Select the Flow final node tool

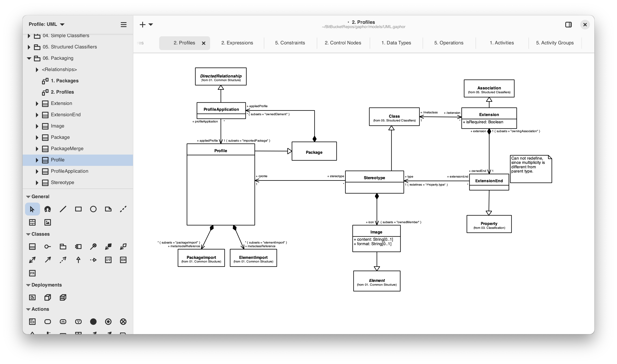123,322
